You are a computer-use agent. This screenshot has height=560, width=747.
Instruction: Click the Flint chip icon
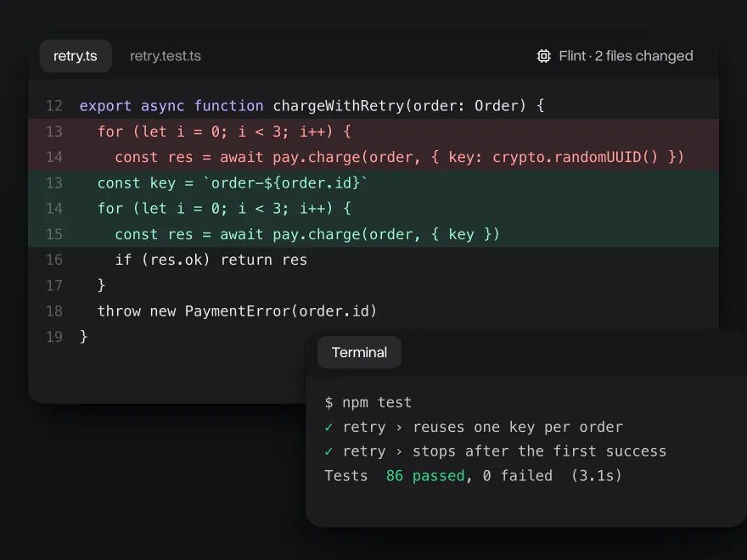pyautogui.click(x=543, y=56)
